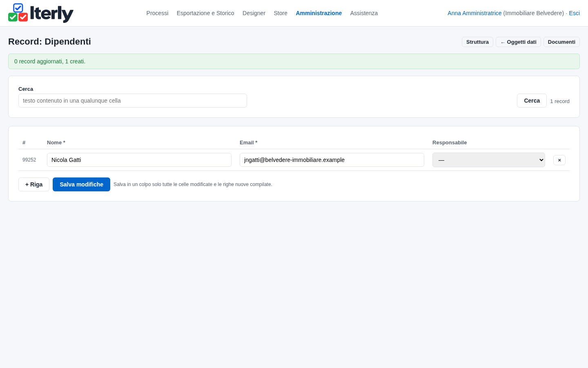Focus the Cerca search text field
Viewport: 588px width, 368px height.
click(x=133, y=101)
